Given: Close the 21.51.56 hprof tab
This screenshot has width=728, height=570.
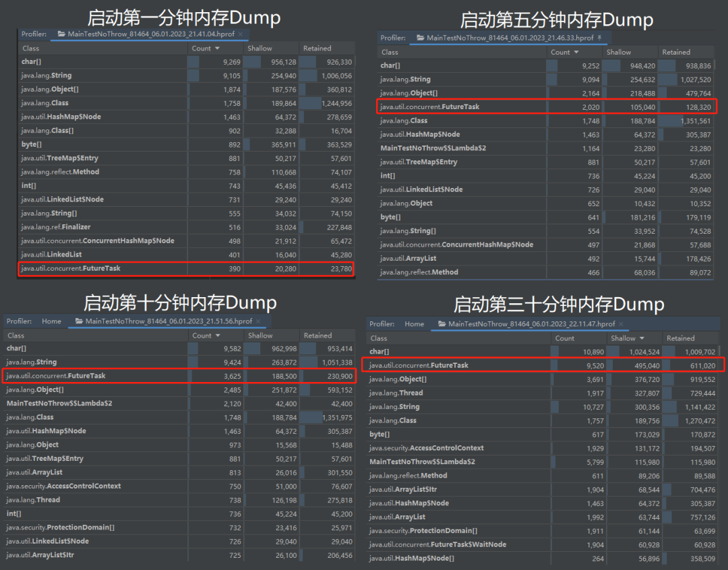Looking at the screenshot, I should (x=258, y=321).
